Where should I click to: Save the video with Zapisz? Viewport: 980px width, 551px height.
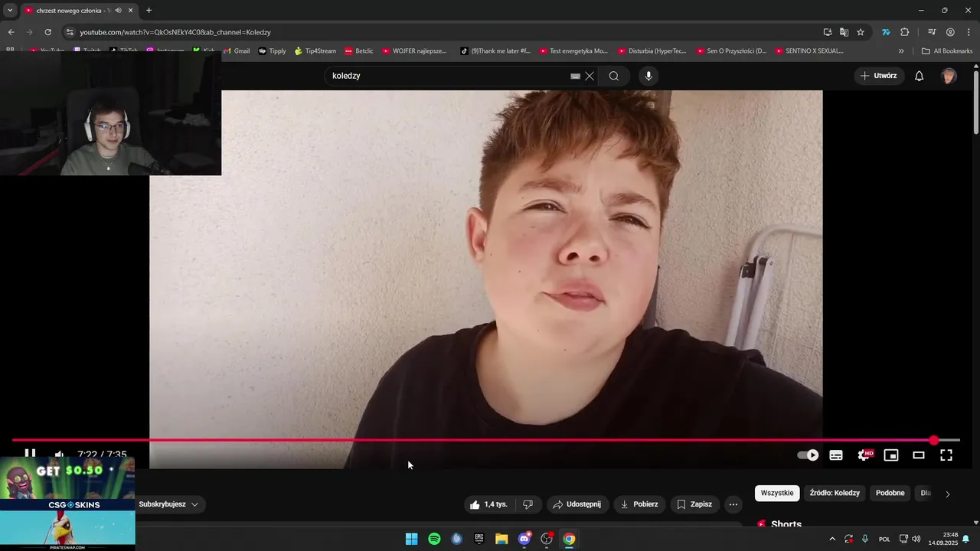click(x=695, y=504)
